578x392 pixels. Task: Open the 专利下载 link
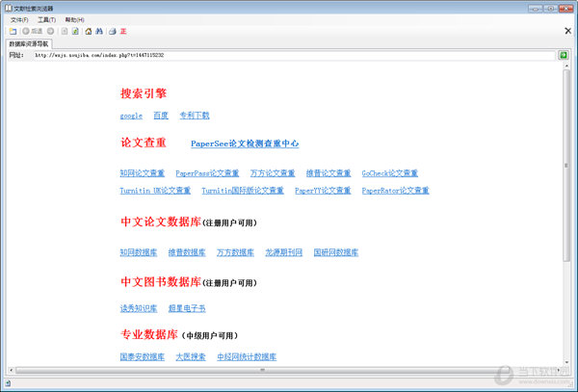pos(195,116)
